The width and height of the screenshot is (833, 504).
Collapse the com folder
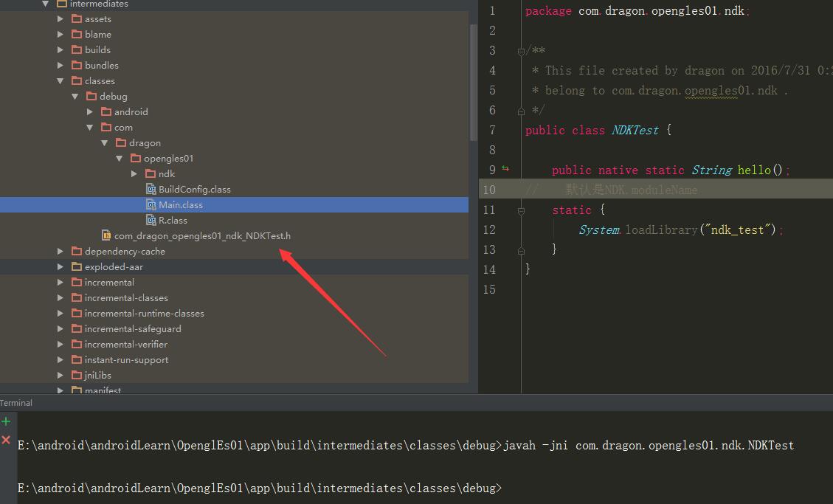point(90,128)
